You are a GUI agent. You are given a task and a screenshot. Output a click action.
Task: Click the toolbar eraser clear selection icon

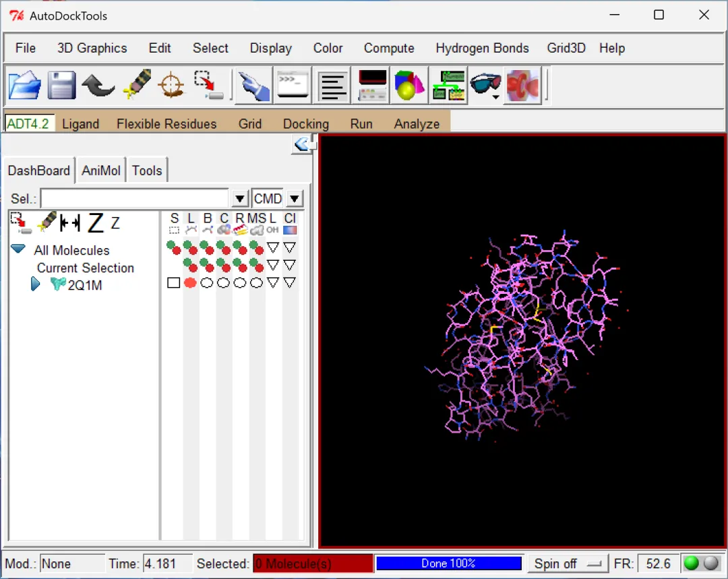pyautogui.click(x=137, y=84)
